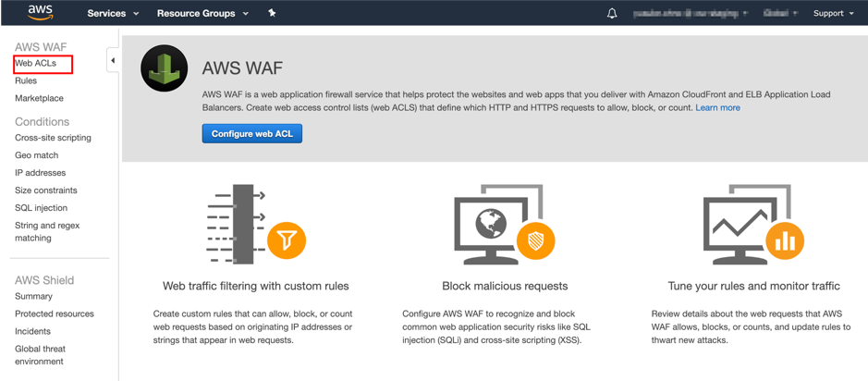Open Rules in the sidebar
This screenshot has height=381, width=868.
pyautogui.click(x=26, y=81)
